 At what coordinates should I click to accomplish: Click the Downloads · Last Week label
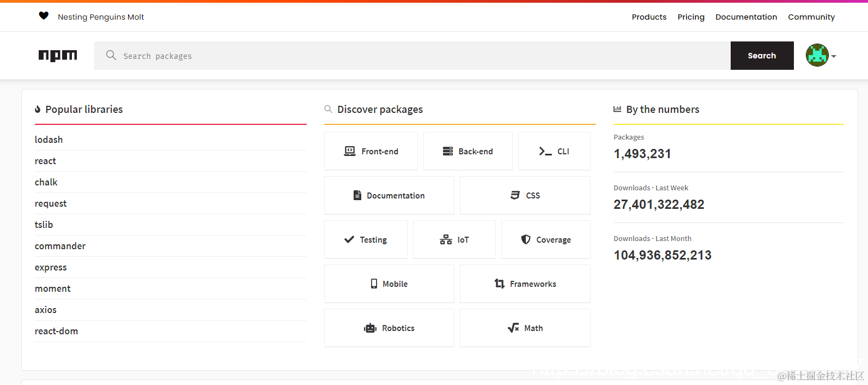(651, 188)
